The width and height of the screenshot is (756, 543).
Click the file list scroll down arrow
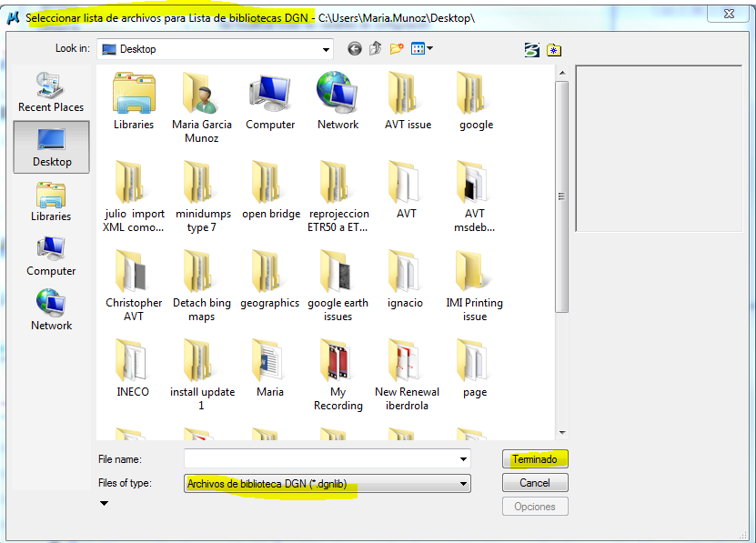click(562, 433)
